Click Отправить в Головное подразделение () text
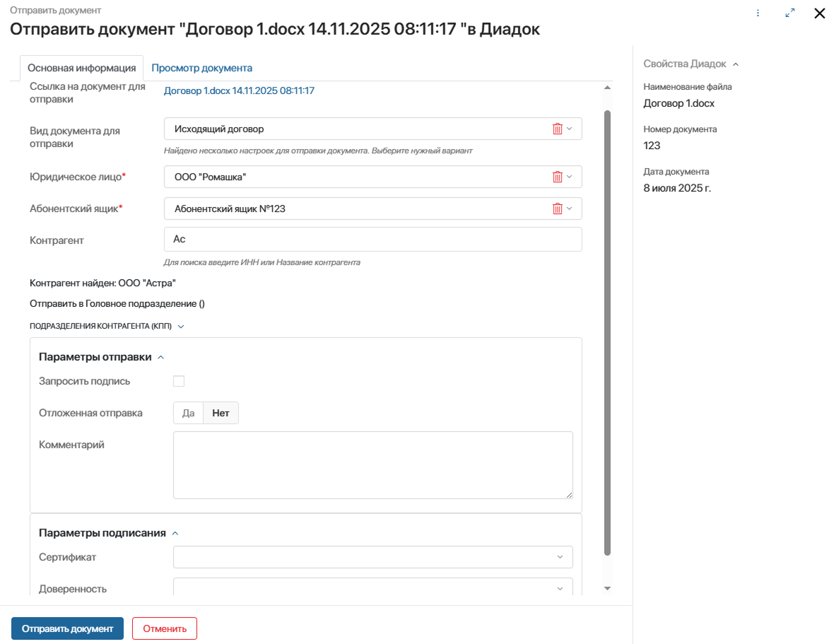The width and height of the screenshot is (829, 644). point(117,303)
